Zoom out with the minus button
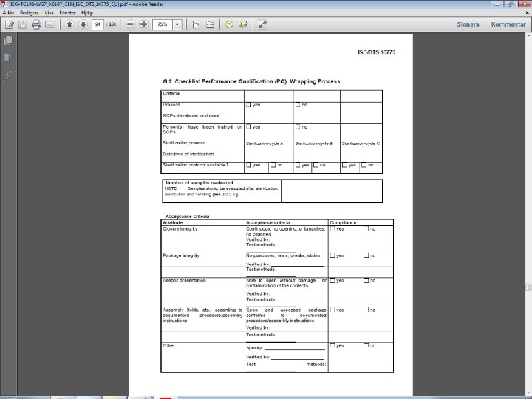 [130, 24]
